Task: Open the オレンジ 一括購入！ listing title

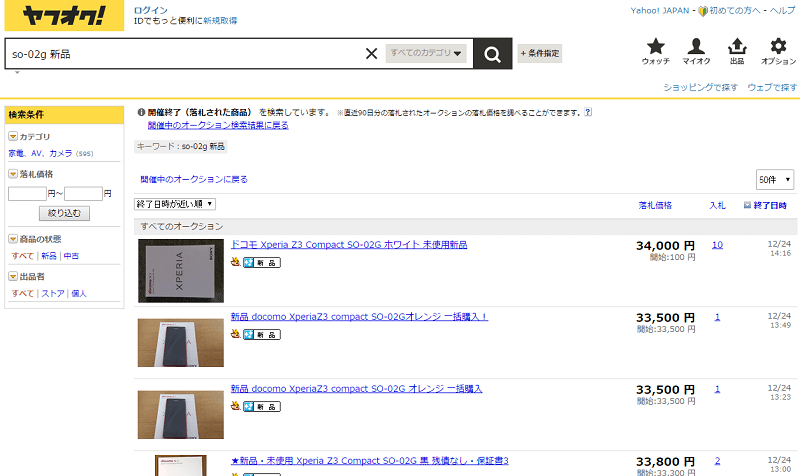Action: tap(359, 317)
